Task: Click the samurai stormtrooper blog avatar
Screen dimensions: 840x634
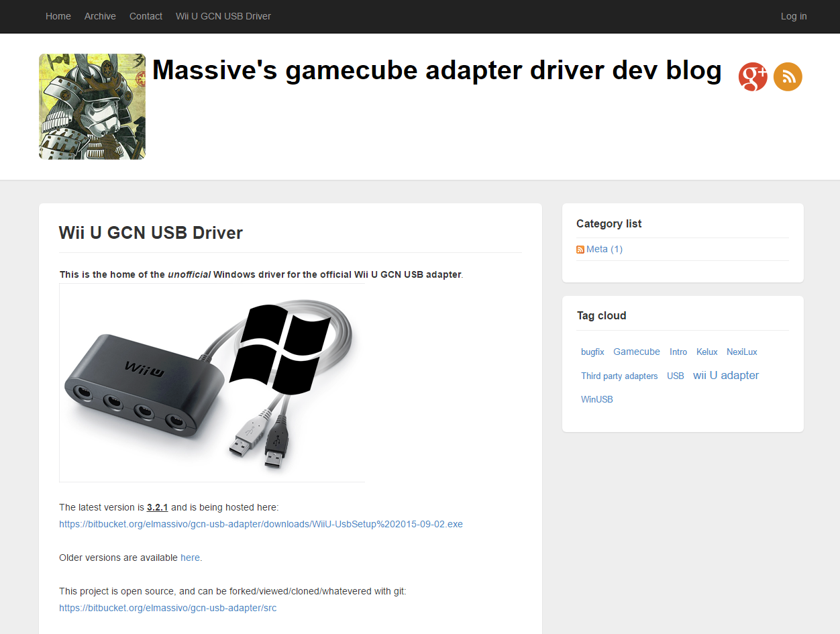Action: click(92, 107)
